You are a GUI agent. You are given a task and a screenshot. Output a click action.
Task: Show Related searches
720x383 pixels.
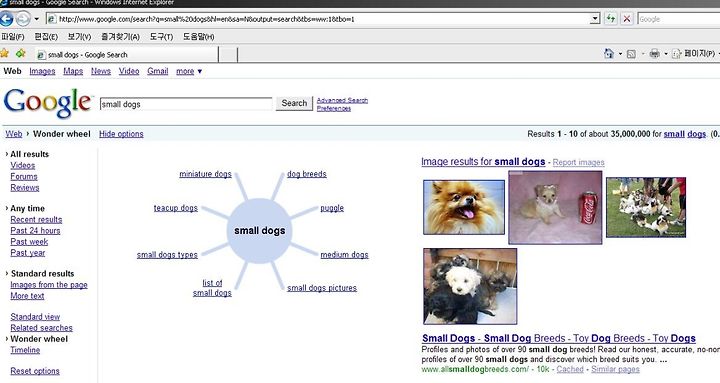coord(42,328)
